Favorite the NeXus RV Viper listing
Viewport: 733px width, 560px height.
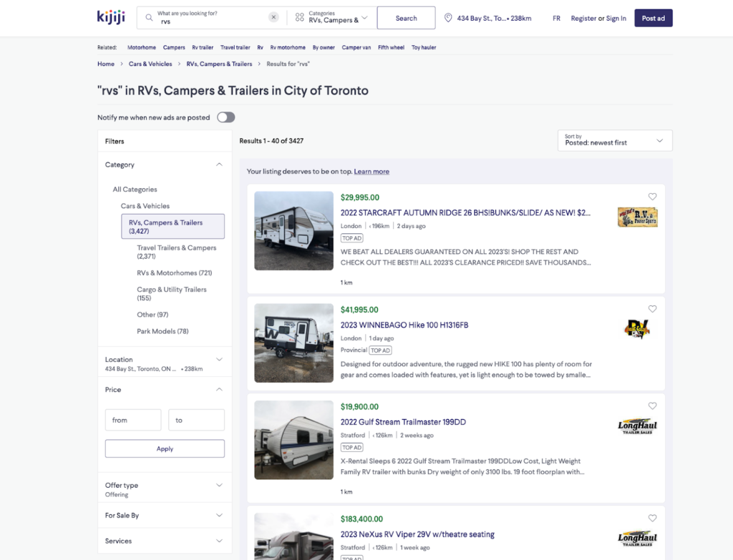point(652,519)
